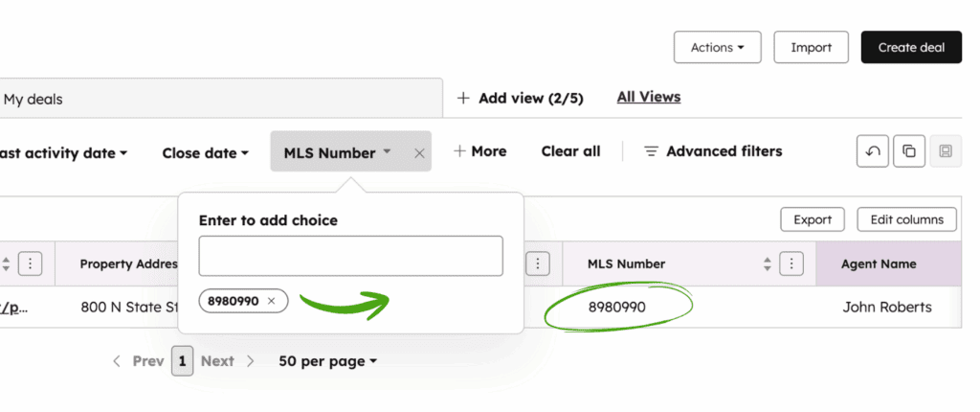Go to previous page chevron

(117, 361)
